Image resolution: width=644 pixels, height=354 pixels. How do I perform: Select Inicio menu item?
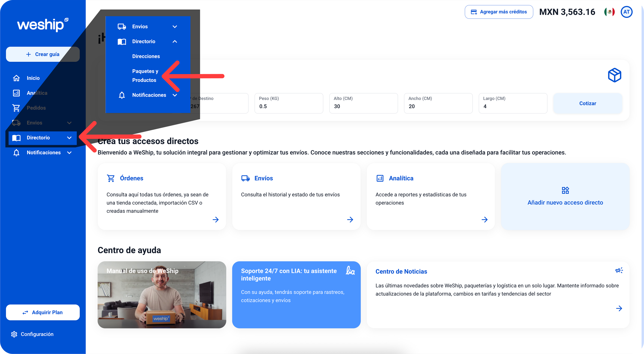point(33,78)
